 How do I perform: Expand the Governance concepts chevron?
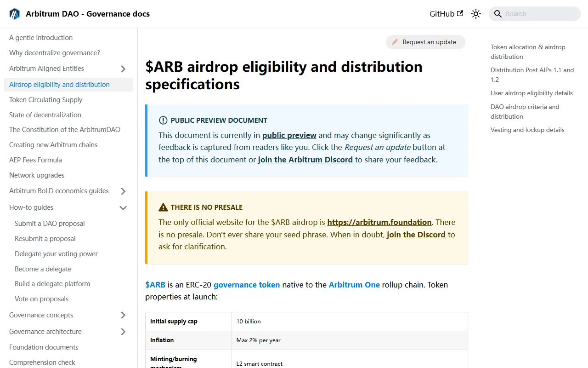(123, 315)
